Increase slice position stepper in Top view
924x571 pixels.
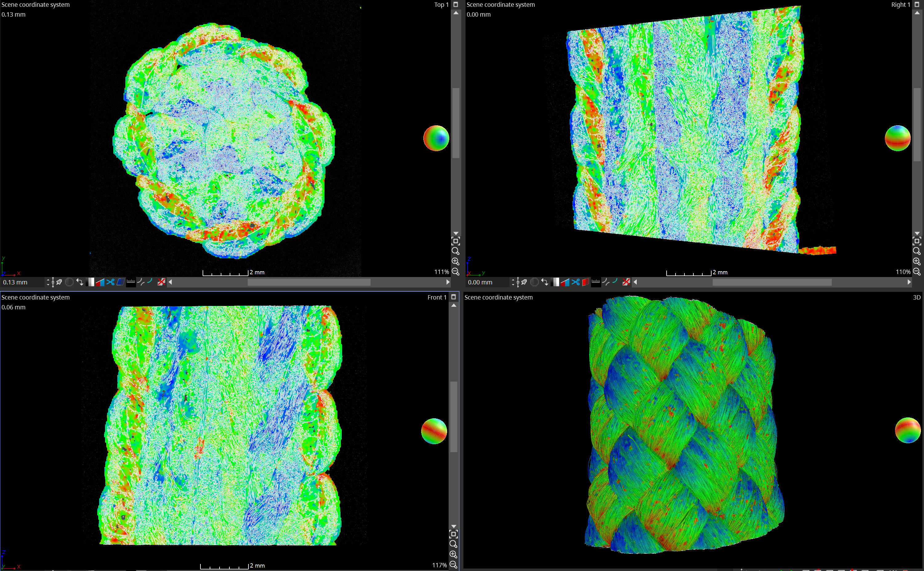tap(48, 280)
